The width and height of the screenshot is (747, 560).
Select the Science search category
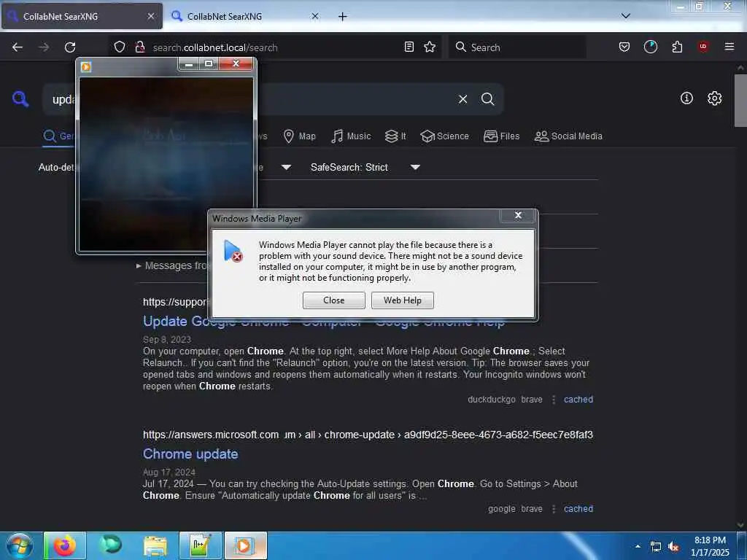pos(444,136)
